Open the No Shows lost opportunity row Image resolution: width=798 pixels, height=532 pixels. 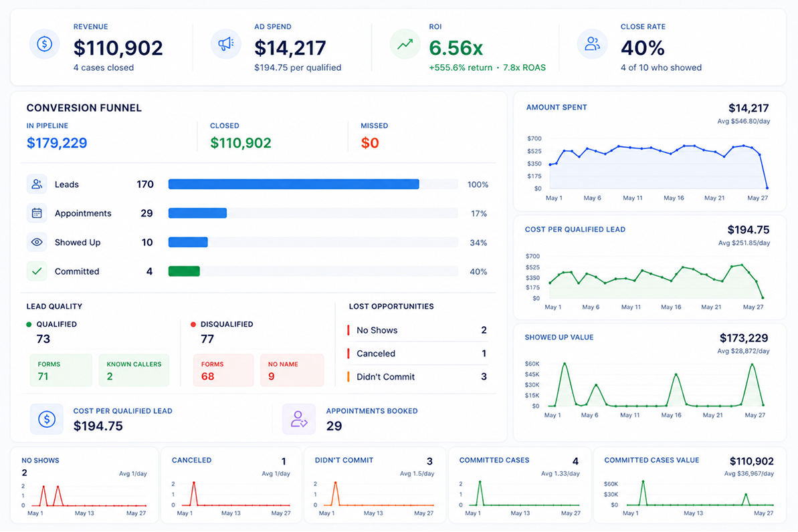417,330
